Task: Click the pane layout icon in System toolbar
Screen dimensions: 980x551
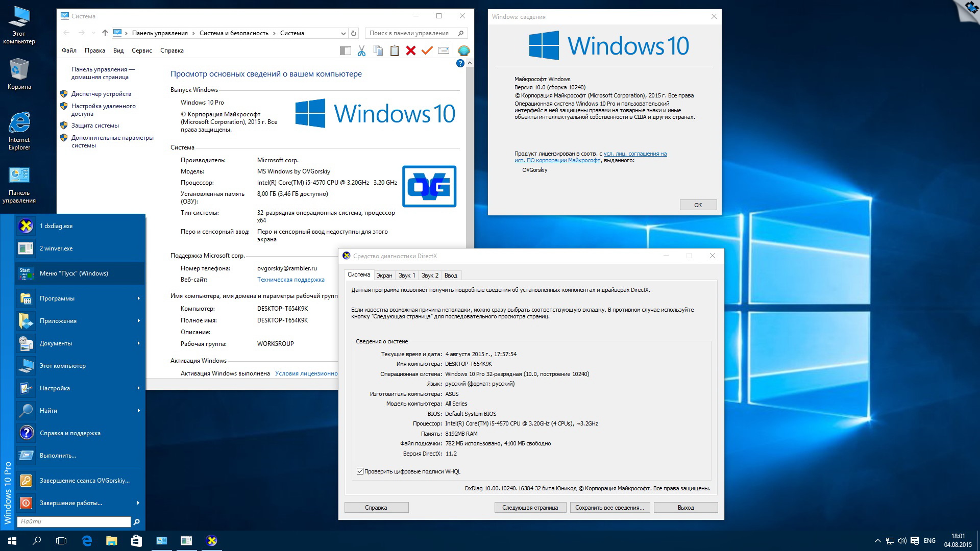Action: pyautogui.click(x=346, y=51)
